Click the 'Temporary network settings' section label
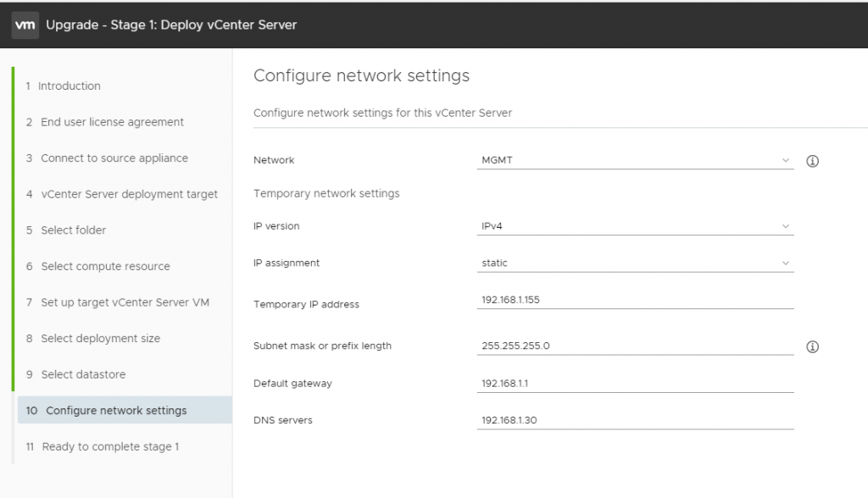Image resolution: width=868 pixels, height=498 pixels. [326, 194]
